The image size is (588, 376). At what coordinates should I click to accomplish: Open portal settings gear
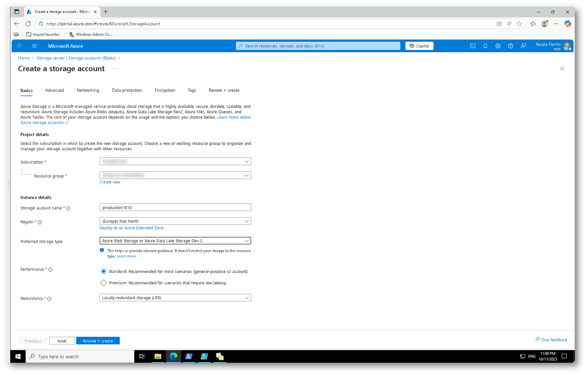tap(498, 46)
